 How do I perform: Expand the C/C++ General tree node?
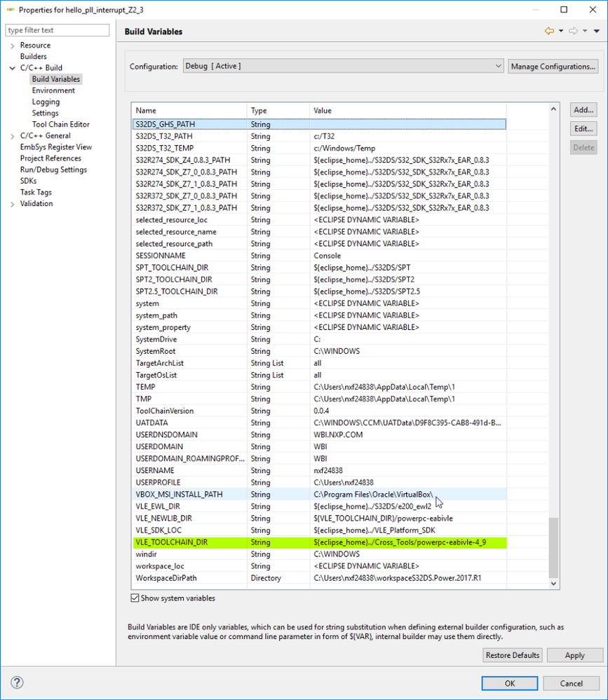(x=12, y=136)
